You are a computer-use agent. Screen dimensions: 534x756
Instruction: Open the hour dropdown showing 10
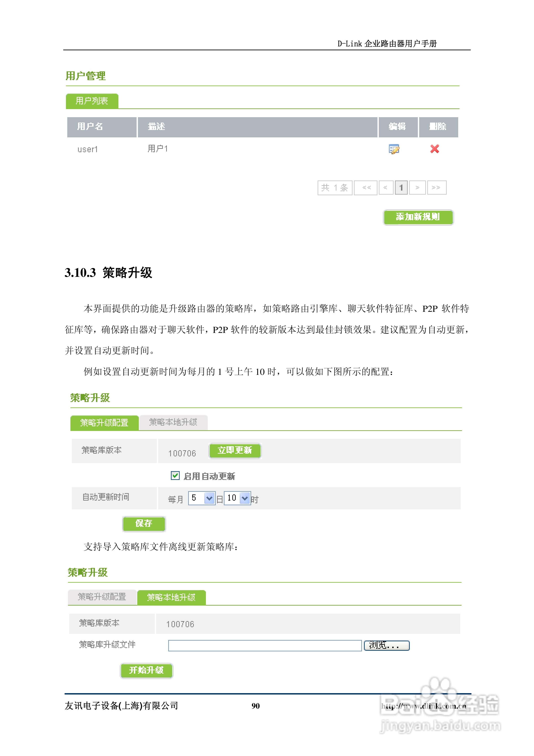(237, 498)
